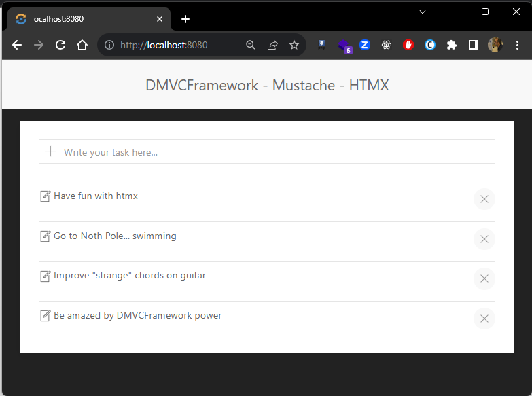Open a new browser tab
This screenshot has width=532, height=396.
pyautogui.click(x=185, y=19)
